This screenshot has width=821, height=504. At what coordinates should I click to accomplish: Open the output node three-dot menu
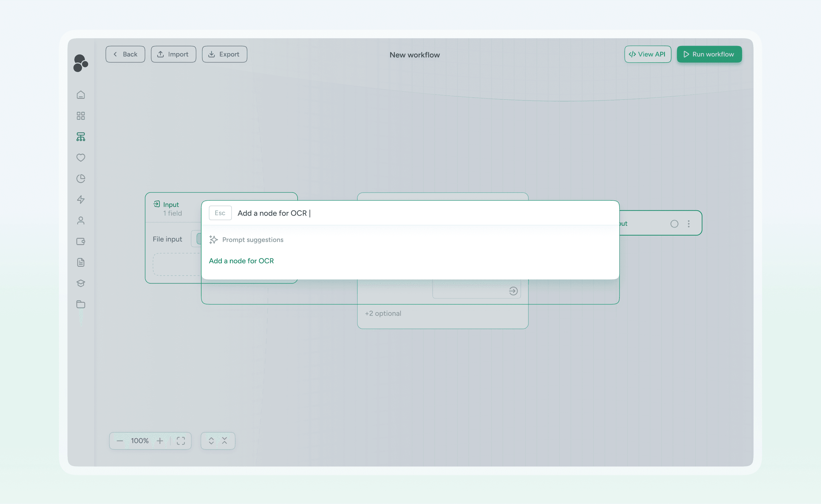[689, 224]
